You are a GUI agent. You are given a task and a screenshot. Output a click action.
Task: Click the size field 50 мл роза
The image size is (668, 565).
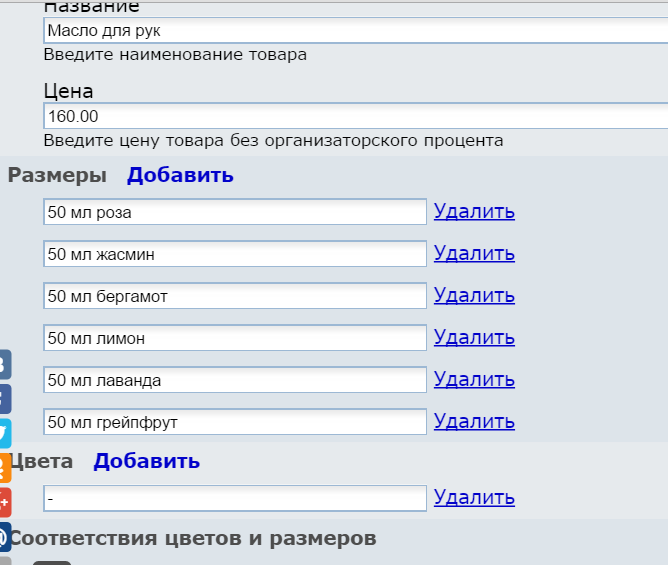point(235,212)
